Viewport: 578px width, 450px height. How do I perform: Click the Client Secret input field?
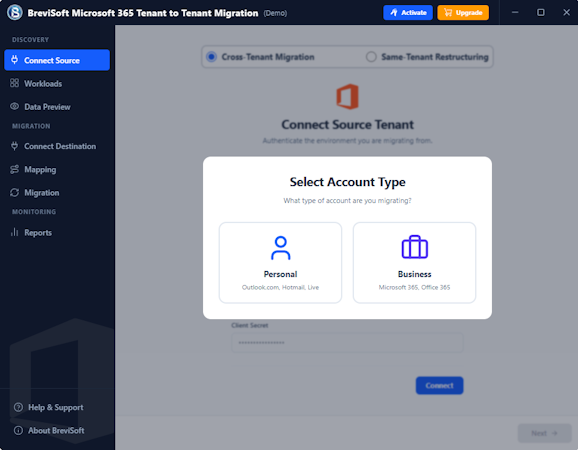pyautogui.click(x=347, y=343)
